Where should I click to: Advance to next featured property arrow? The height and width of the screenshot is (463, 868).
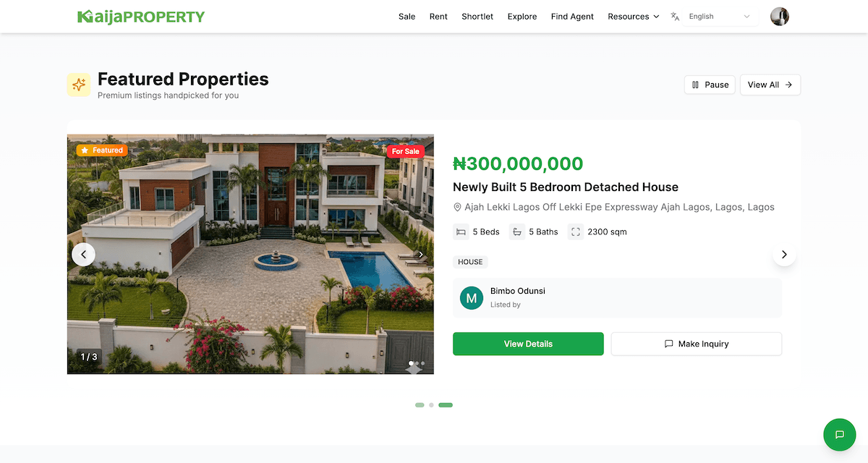pos(784,254)
